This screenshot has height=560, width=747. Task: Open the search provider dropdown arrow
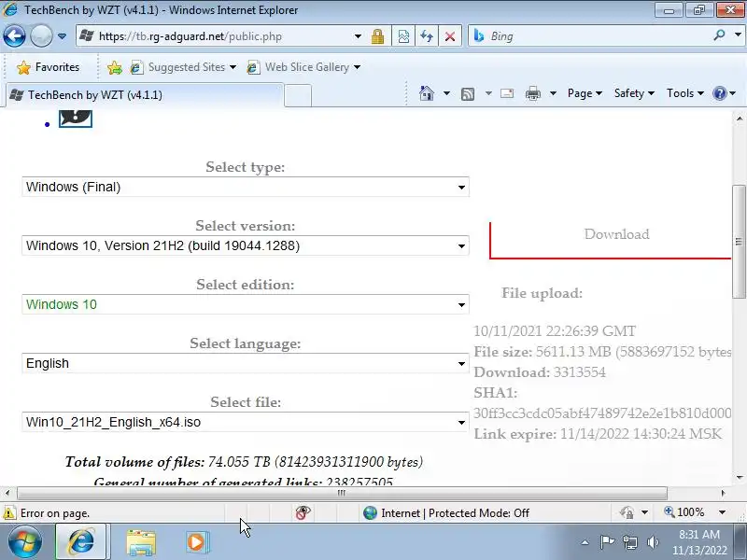738,35
